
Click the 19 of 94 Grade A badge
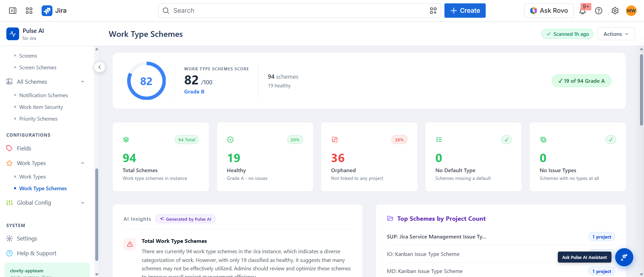pyautogui.click(x=581, y=81)
